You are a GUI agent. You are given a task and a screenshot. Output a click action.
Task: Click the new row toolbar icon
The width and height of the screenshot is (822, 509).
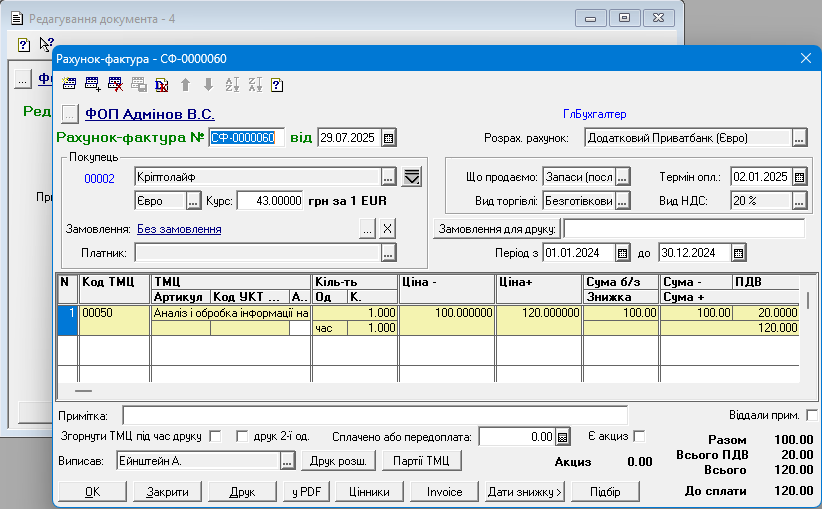[x=70, y=85]
